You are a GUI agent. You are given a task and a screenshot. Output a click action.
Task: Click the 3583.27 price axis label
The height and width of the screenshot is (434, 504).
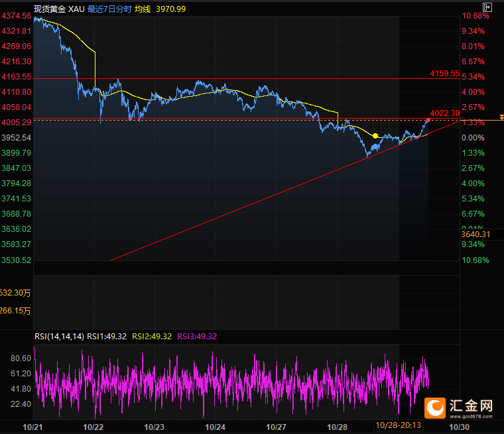17,244
